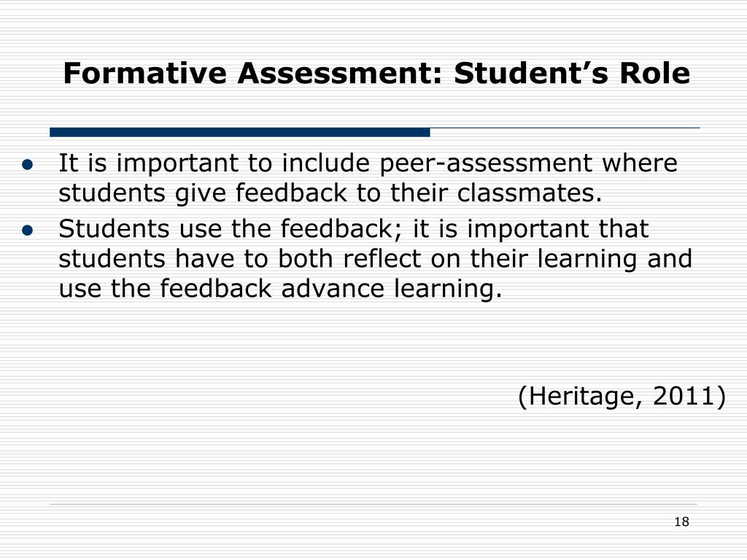Click the word "feedback;" in second bullet

(x=343, y=229)
